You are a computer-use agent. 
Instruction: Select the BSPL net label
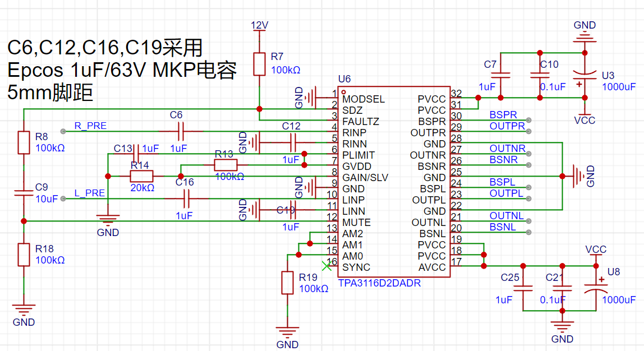502,182
